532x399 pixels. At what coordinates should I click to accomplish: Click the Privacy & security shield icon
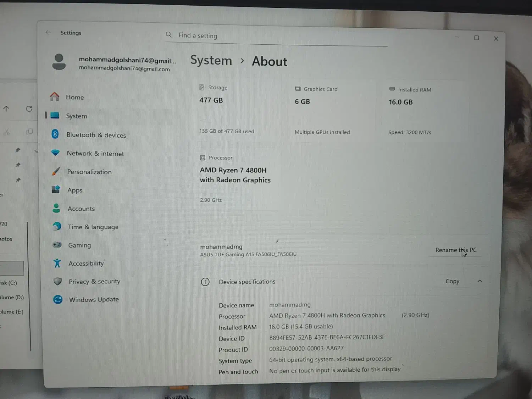tap(57, 281)
